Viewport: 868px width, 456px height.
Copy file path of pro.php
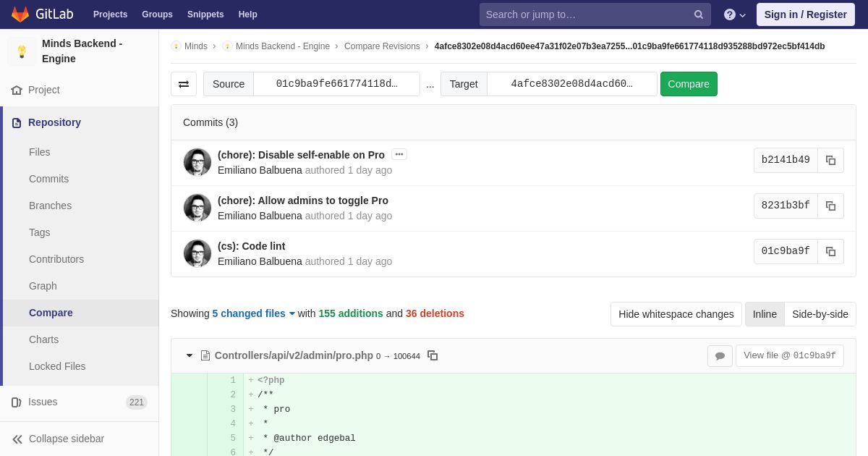coord(433,355)
